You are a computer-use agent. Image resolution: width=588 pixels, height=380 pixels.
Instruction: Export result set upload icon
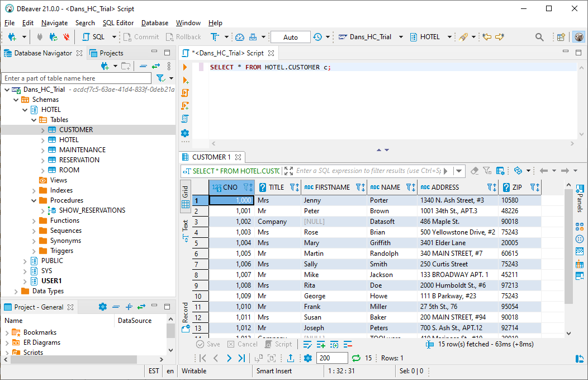290,358
